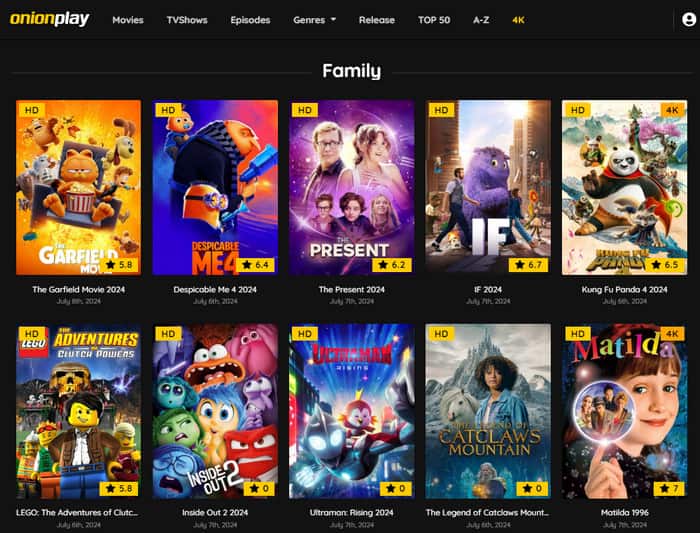The height and width of the screenshot is (533, 700).
Task: Click the 6.7 star rating on IF poster
Action: tap(529, 265)
